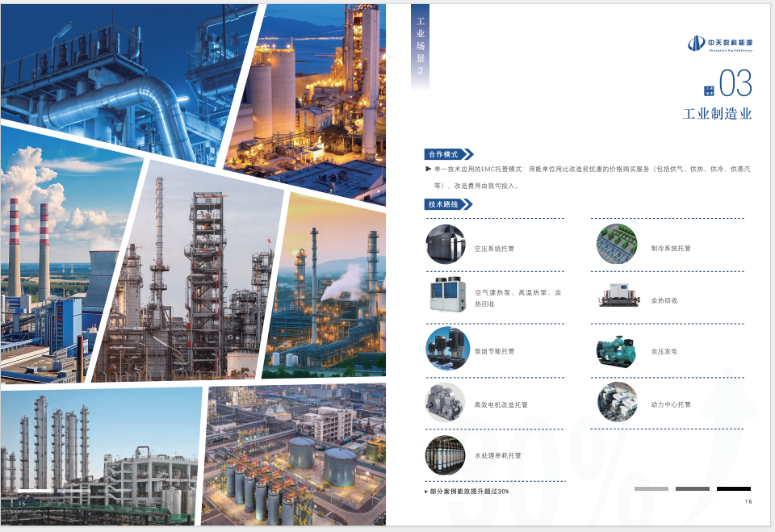Select the water treatment circular icon
The height and width of the screenshot is (532, 775).
coord(446,455)
